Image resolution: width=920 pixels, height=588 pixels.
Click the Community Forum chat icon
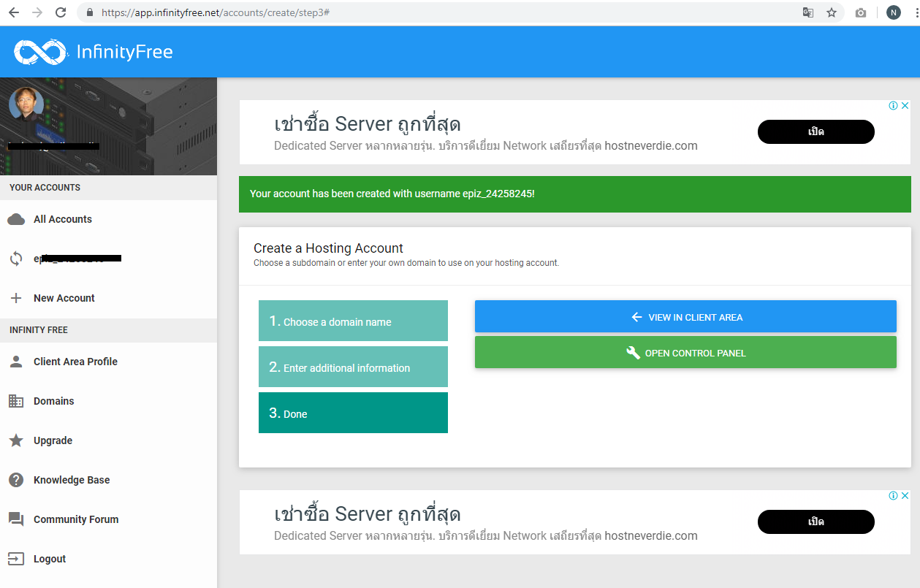point(16,519)
